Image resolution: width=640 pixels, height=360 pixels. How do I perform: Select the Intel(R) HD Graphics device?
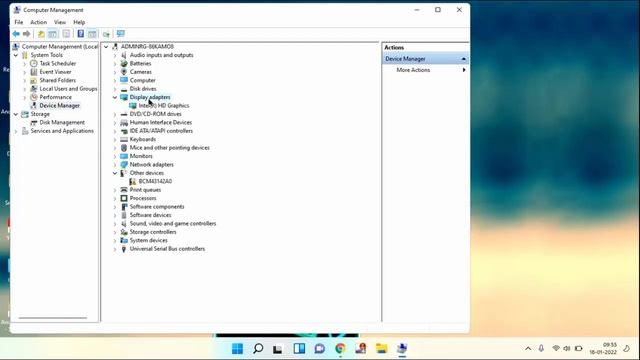[164, 106]
